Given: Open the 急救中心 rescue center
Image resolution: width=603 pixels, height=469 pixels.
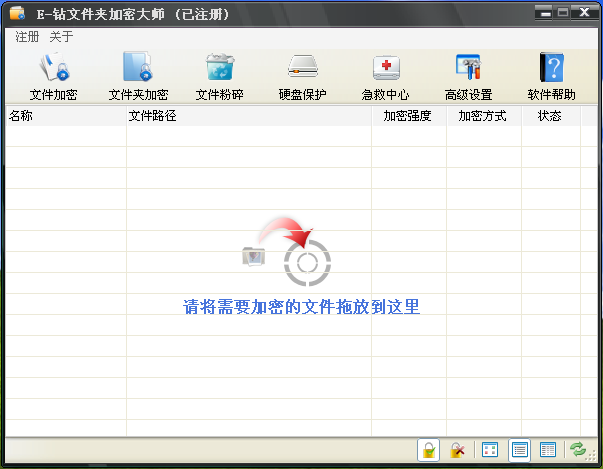Looking at the screenshot, I should pyautogui.click(x=386, y=77).
